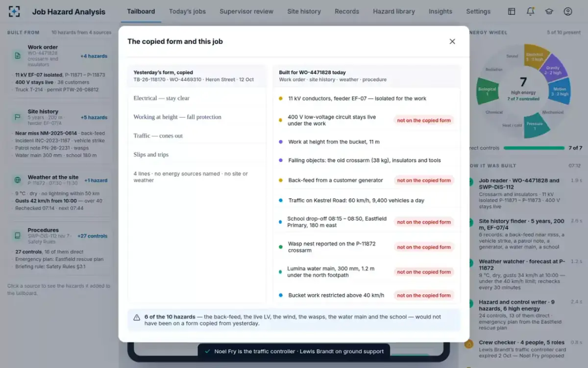Open the layout panel icon in header

coord(512,11)
